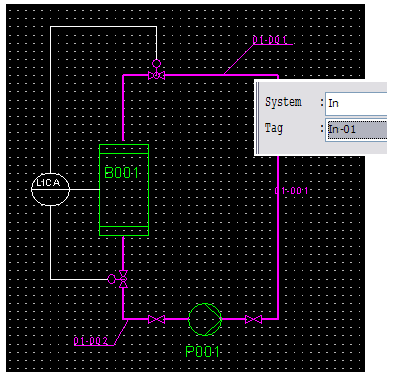Click the white signal line left of tank
The width and height of the screenshot is (394, 376).
click(85, 189)
